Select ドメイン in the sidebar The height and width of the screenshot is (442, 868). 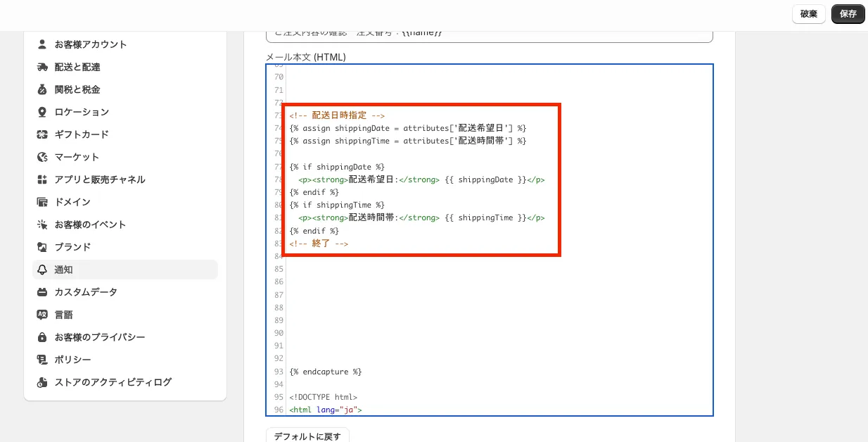pyautogui.click(x=125, y=202)
